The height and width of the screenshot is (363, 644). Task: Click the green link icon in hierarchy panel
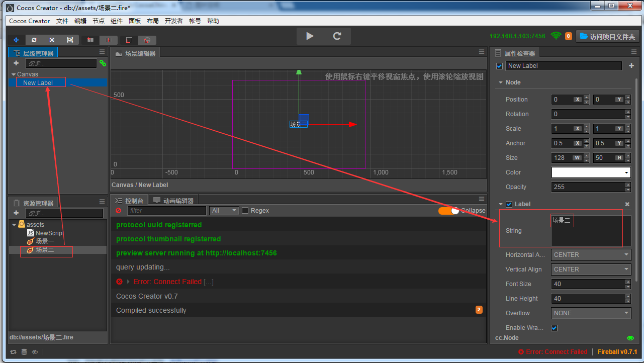coord(103,63)
